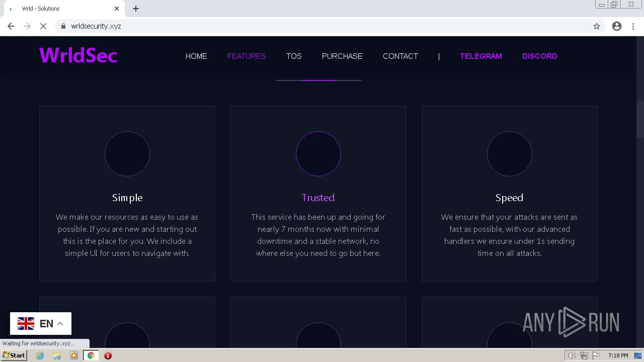Open the HOME nav item
This screenshot has height=362, width=644.
[196, 56]
